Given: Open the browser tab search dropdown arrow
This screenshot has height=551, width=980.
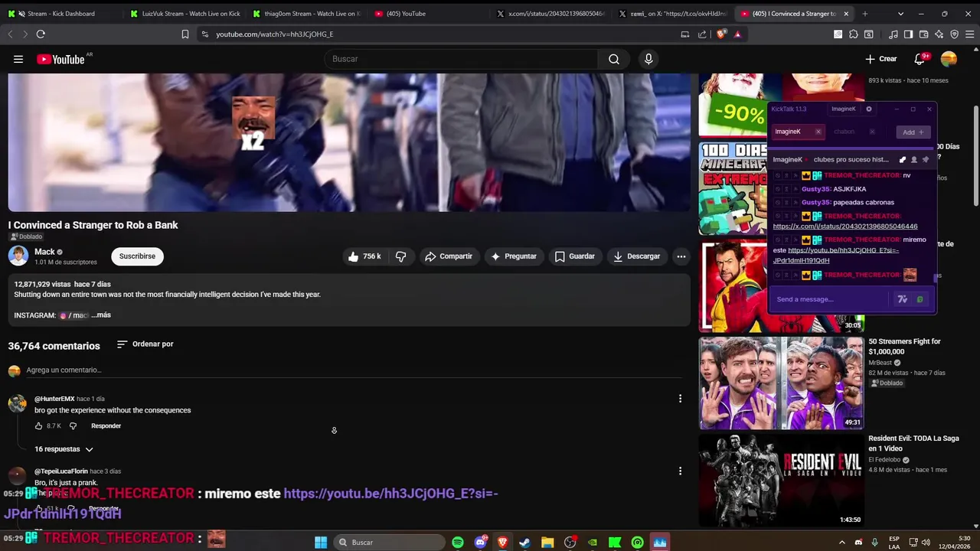Looking at the screenshot, I should click(x=900, y=14).
